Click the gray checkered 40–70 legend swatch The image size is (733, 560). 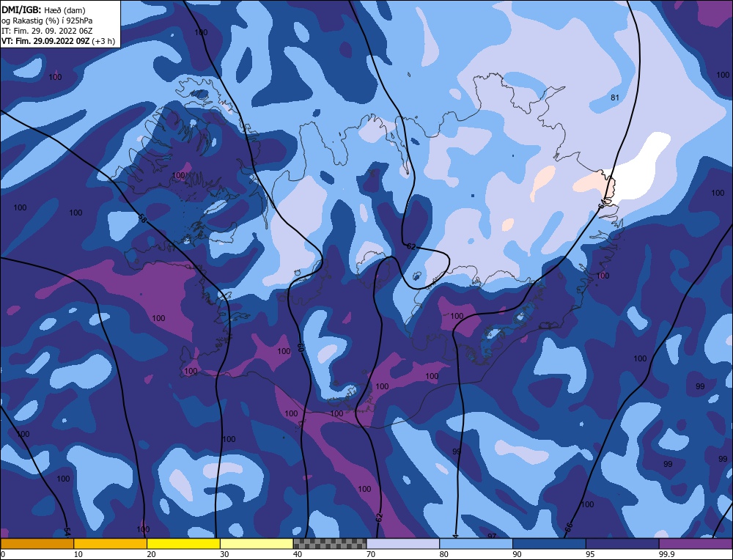[x=330, y=544]
